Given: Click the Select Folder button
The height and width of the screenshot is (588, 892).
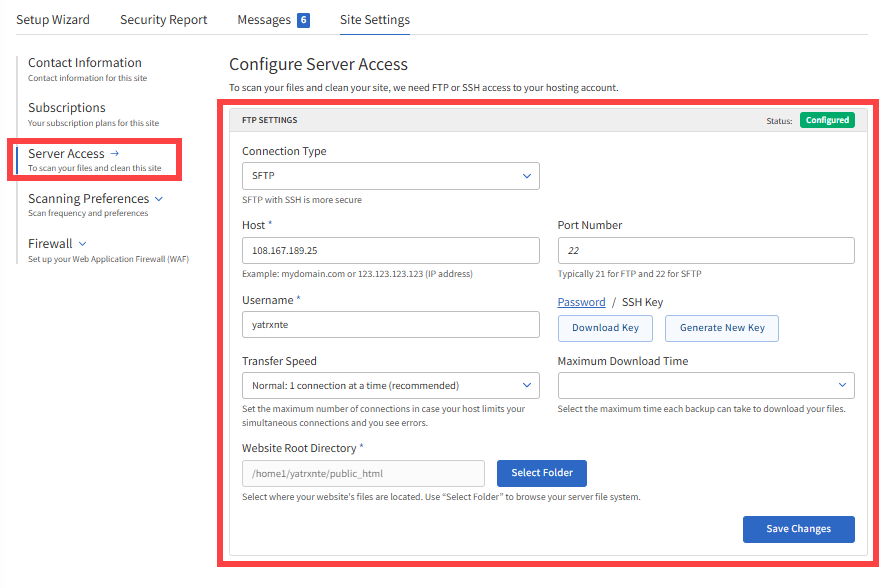Looking at the screenshot, I should tap(541, 473).
